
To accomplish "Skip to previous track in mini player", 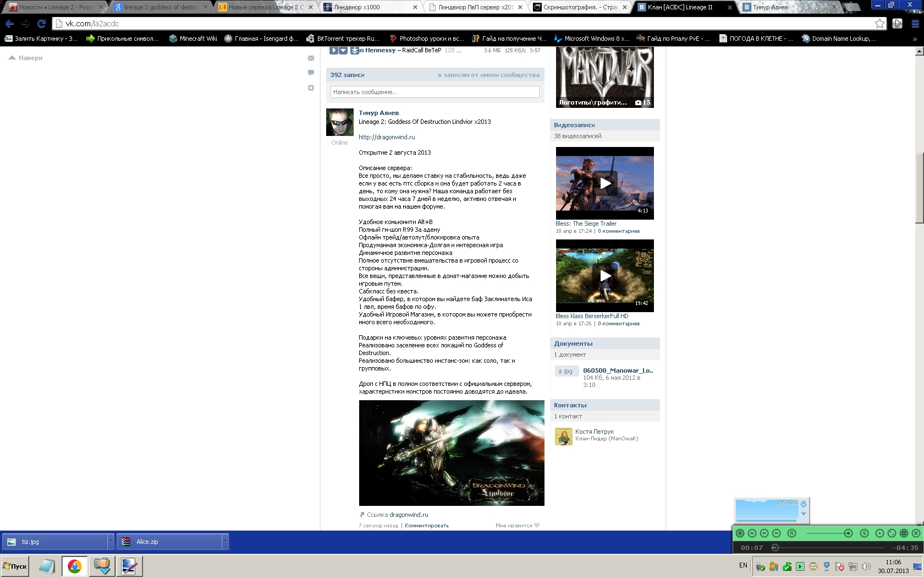I will 764,533.
